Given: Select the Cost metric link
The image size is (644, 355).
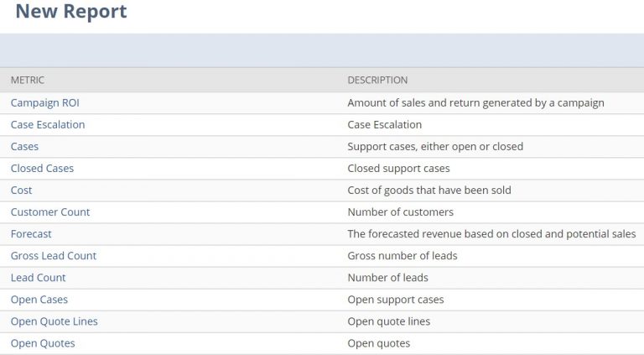Looking at the screenshot, I should click(21, 190).
